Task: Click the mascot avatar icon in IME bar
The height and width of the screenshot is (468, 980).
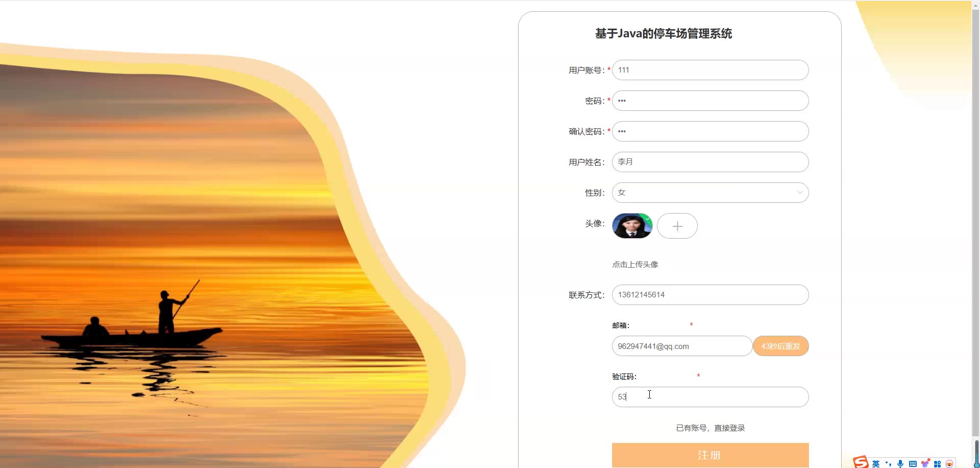Action: tap(949, 464)
